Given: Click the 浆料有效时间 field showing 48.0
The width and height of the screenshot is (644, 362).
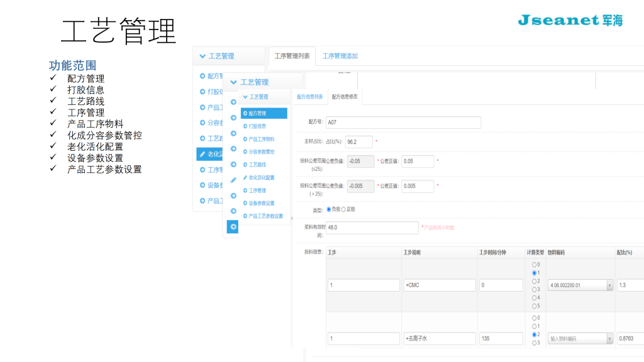Looking at the screenshot, I should point(371,228).
